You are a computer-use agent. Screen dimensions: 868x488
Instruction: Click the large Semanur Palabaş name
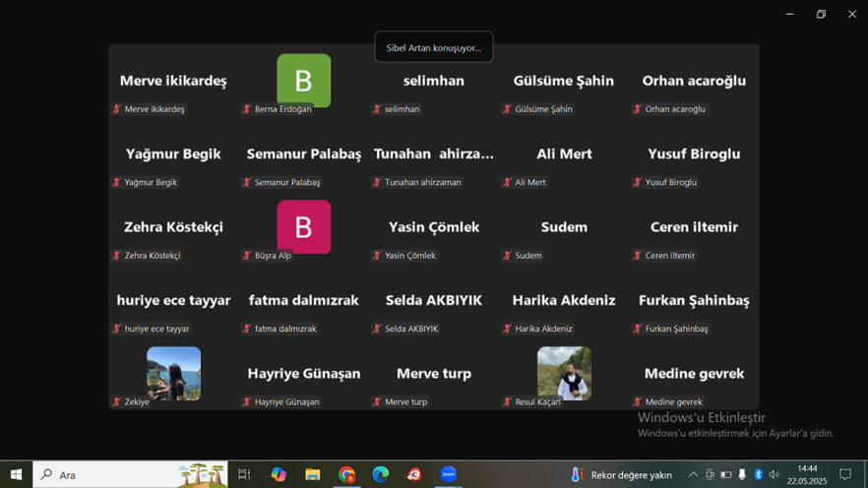click(x=304, y=153)
